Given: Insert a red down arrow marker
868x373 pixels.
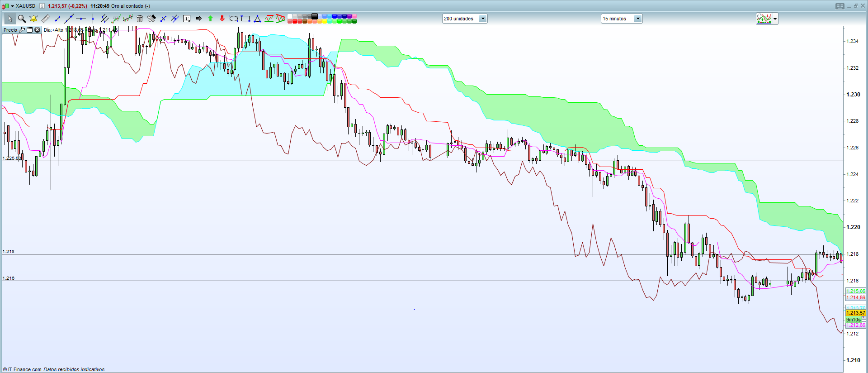Looking at the screenshot, I should [222, 19].
